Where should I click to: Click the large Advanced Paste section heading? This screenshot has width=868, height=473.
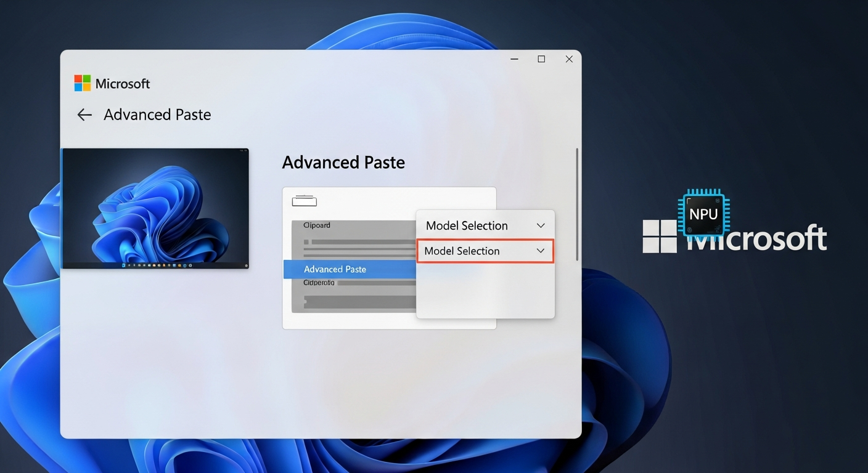(x=343, y=163)
